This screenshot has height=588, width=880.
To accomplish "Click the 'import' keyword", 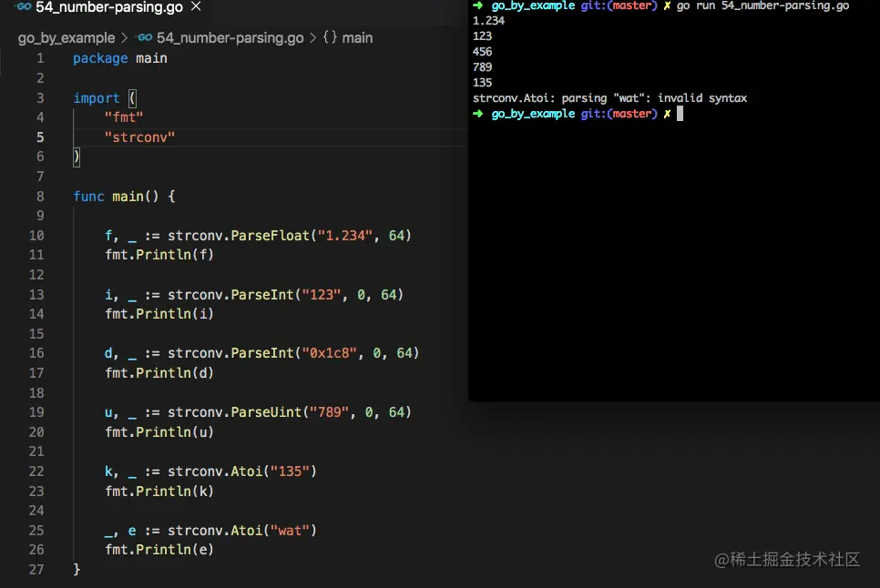I will (96, 98).
